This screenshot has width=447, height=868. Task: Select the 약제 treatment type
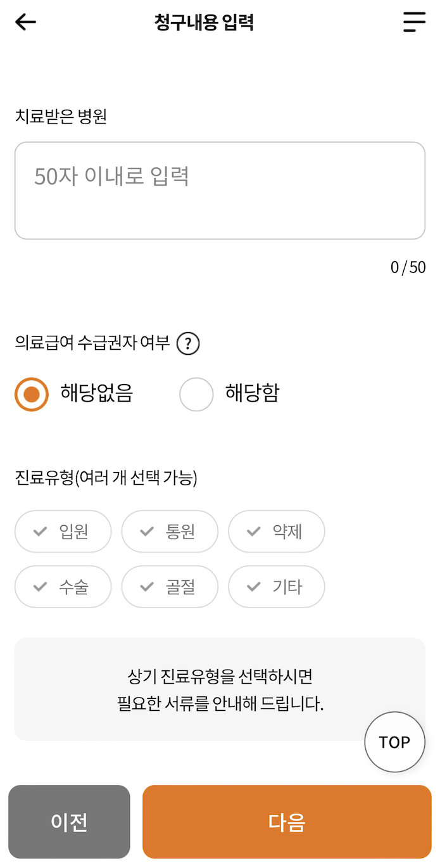point(277,532)
